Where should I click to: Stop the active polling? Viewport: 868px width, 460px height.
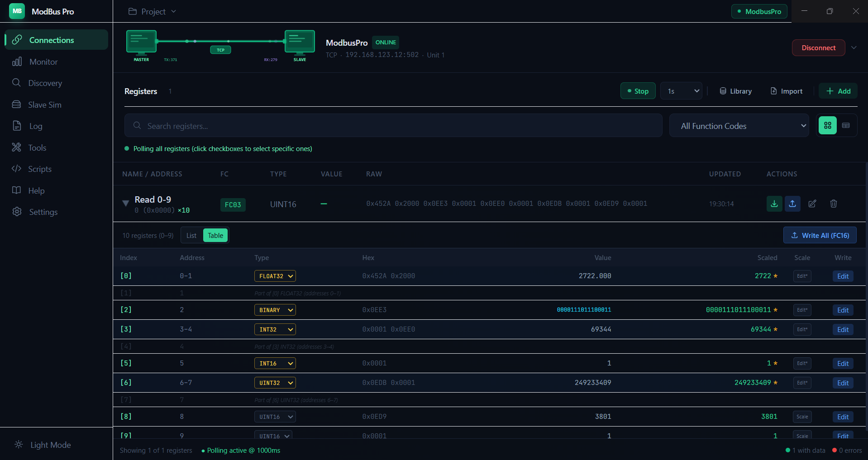pyautogui.click(x=638, y=90)
